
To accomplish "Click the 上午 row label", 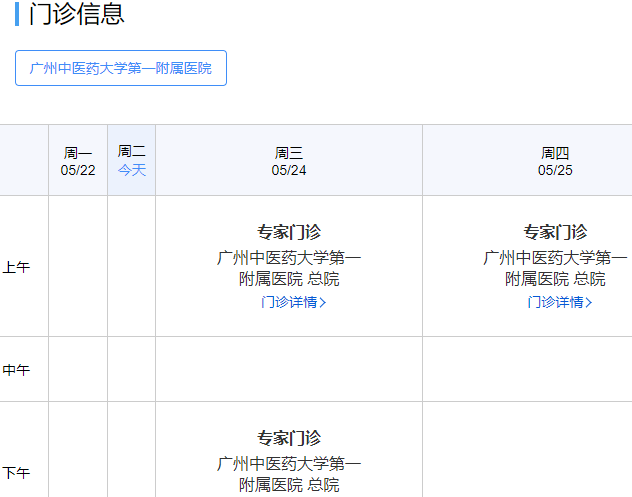I will tap(17, 267).
